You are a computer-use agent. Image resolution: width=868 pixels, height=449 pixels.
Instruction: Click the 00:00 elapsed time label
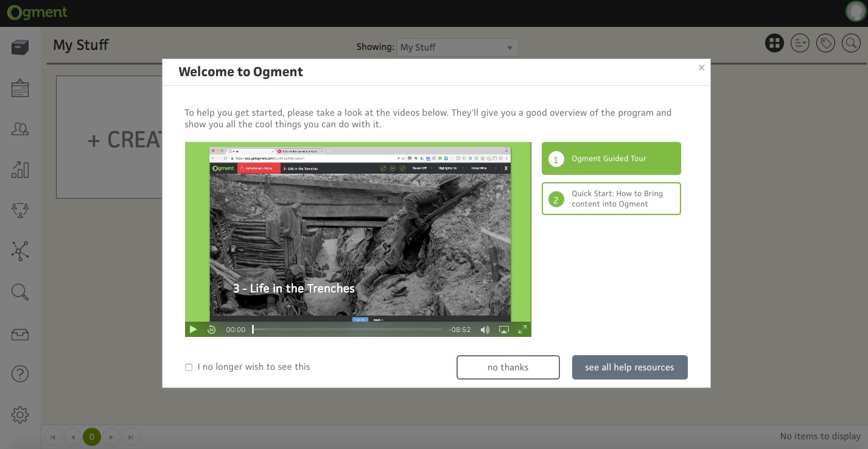pos(236,330)
